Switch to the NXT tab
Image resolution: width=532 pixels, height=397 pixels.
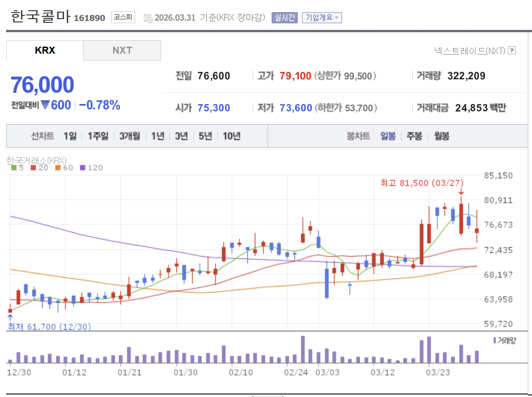click(x=122, y=50)
